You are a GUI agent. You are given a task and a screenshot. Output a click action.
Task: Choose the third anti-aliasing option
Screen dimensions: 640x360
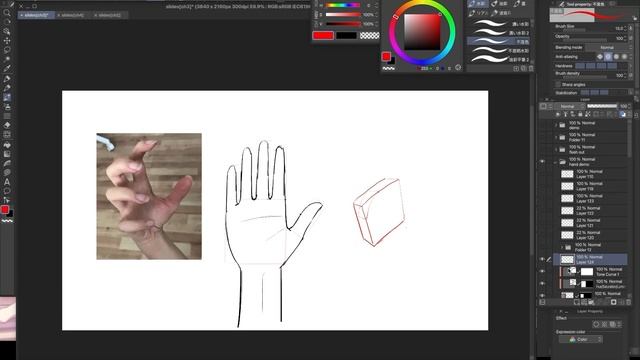(x=616, y=57)
